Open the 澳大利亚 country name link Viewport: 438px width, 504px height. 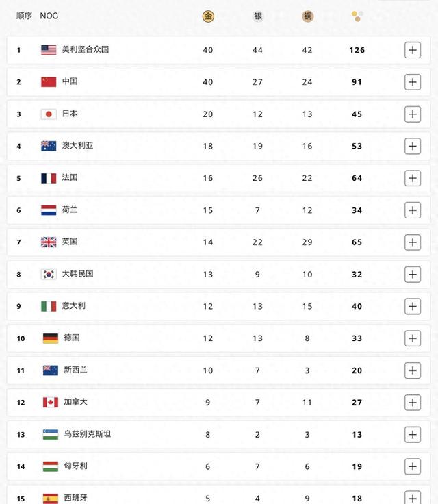(77, 146)
